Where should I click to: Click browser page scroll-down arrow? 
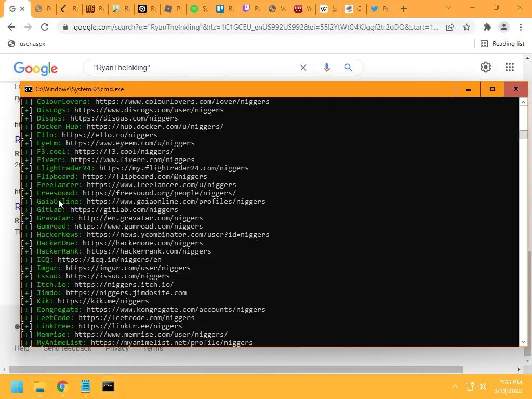tap(527, 361)
